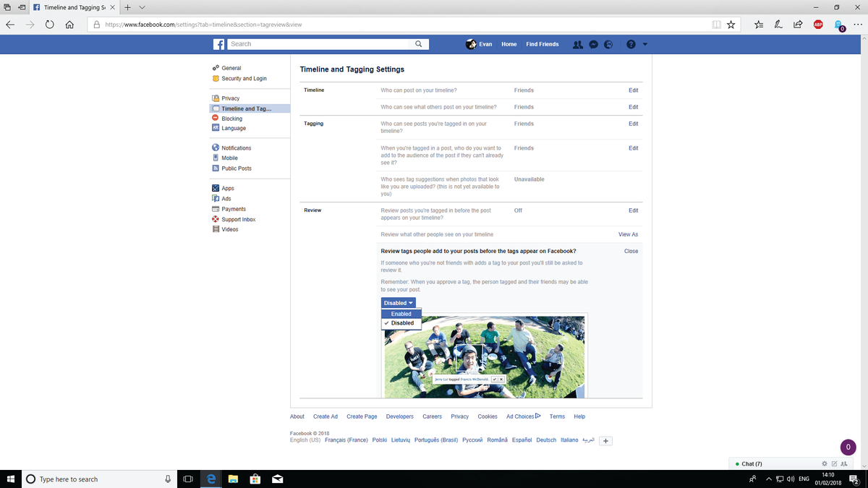Click the Support Inbox life-ring icon
Image resolution: width=868 pixels, height=488 pixels.
[216, 219]
